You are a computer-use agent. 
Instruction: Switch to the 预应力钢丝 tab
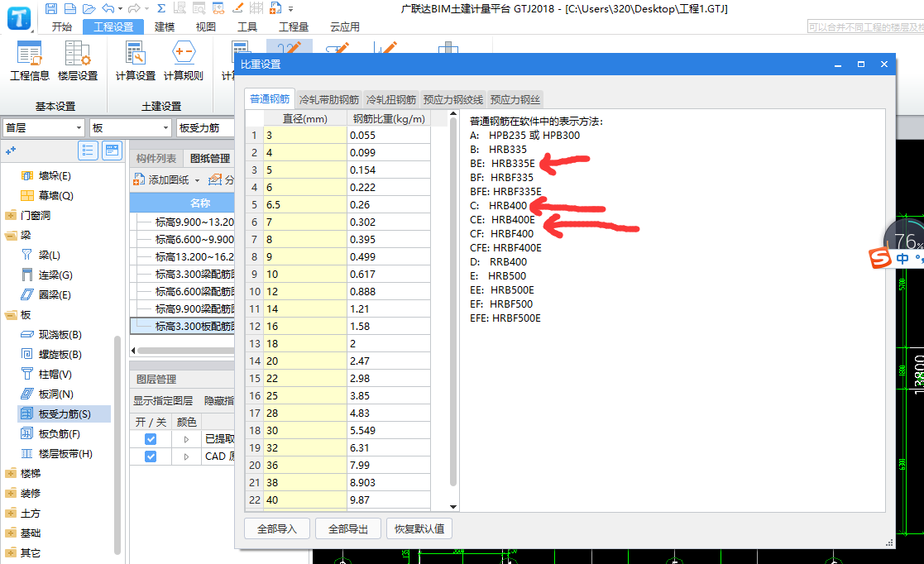pyautogui.click(x=515, y=99)
